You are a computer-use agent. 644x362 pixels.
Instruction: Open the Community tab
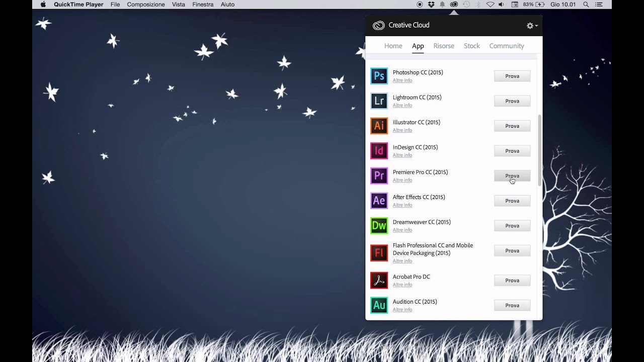[507, 46]
